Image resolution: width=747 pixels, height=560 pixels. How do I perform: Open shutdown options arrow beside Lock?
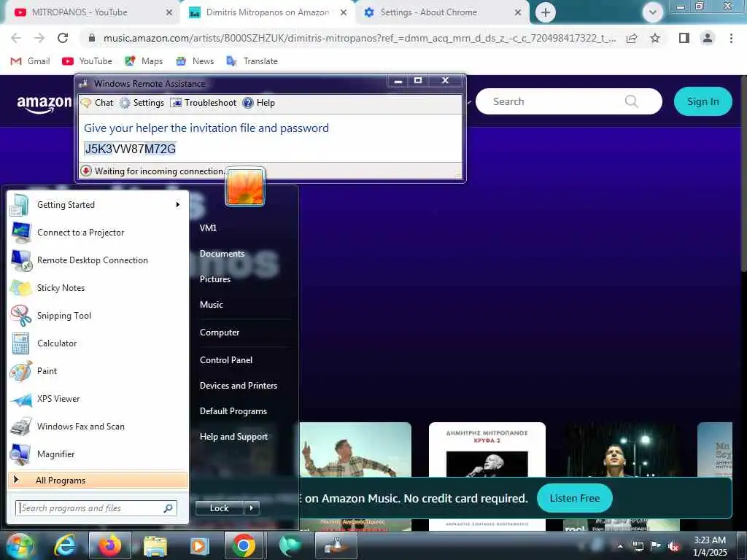[x=252, y=508]
